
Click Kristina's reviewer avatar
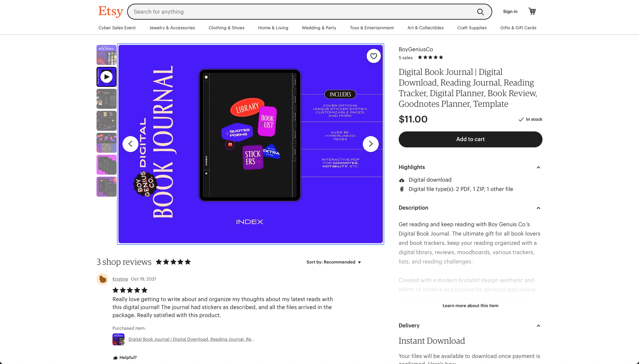tap(103, 279)
